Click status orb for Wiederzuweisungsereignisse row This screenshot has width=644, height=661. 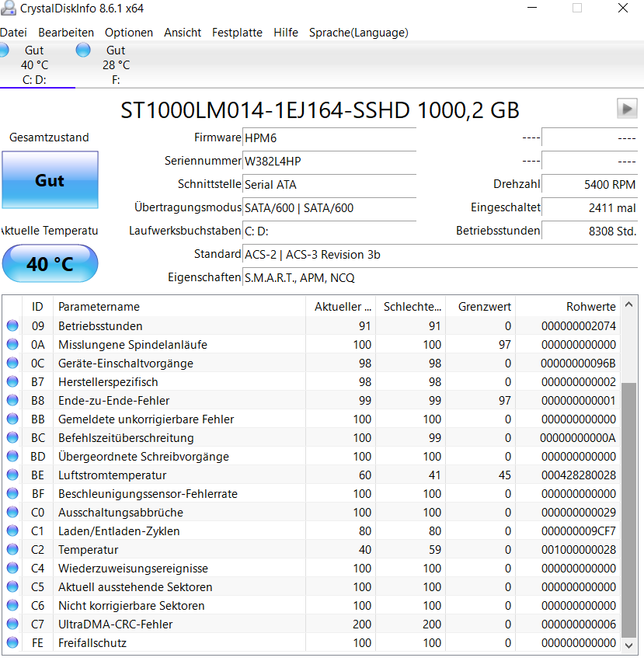[x=12, y=568]
